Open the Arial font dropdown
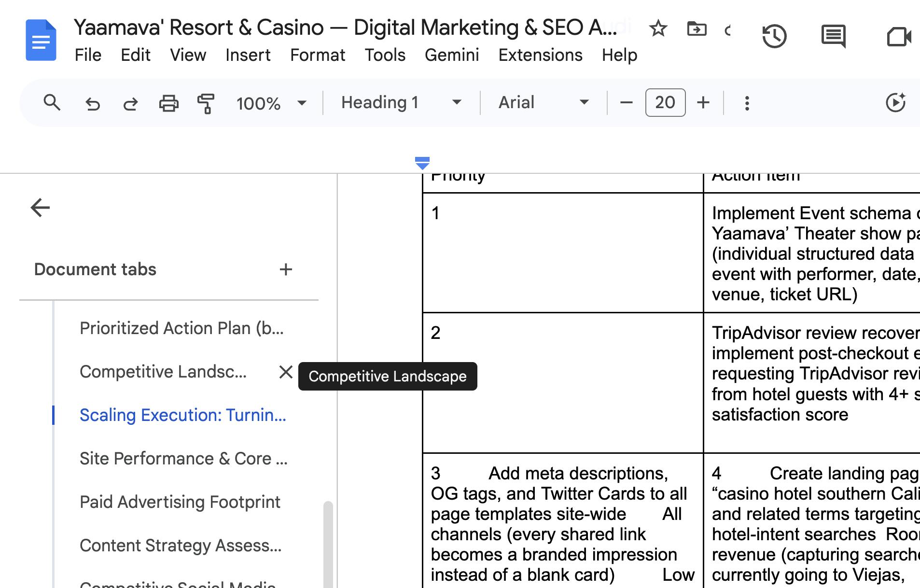 543,103
